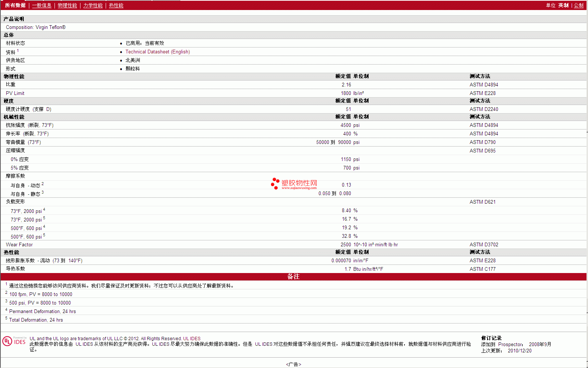Click the 与自身 - 动态 label
The height and width of the screenshot is (368, 588).
point(25,185)
